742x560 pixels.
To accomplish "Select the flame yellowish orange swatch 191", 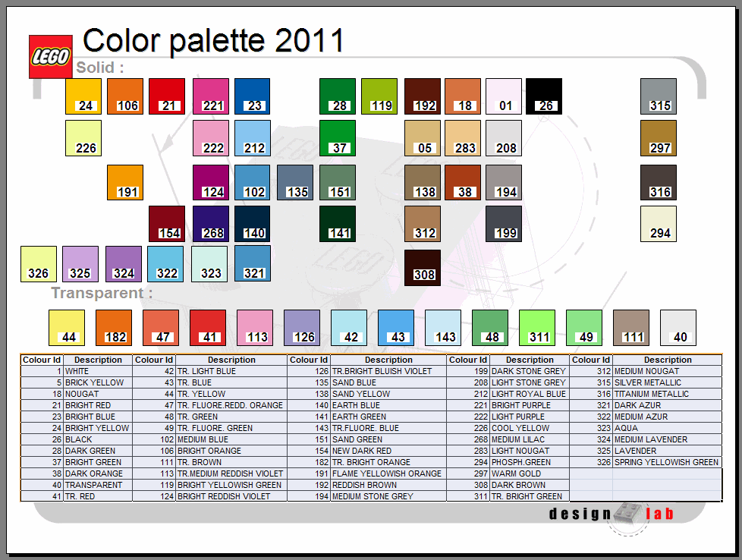I will tap(125, 182).
